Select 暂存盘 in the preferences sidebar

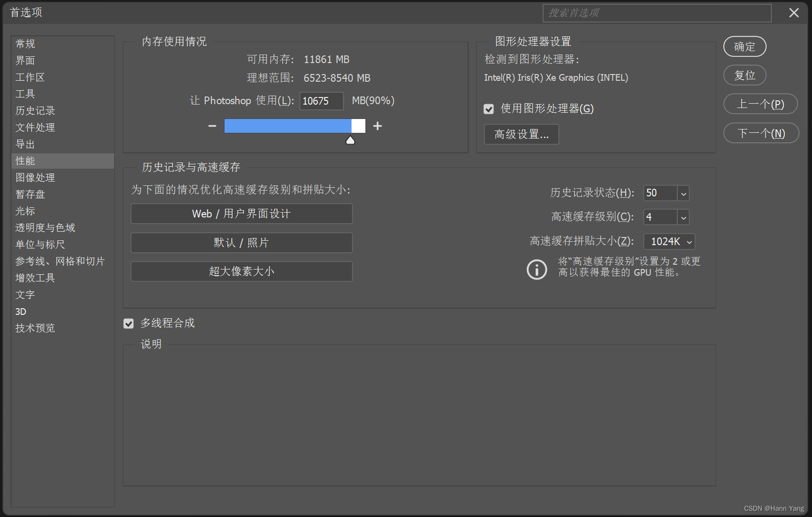tap(30, 194)
